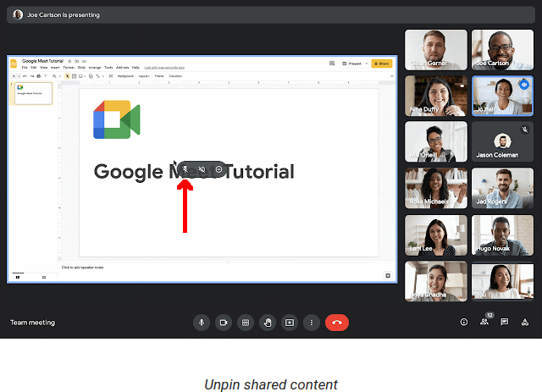Open the Arrange menu in Slides
Viewport: 542px width, 392px height.
(95, 68)
